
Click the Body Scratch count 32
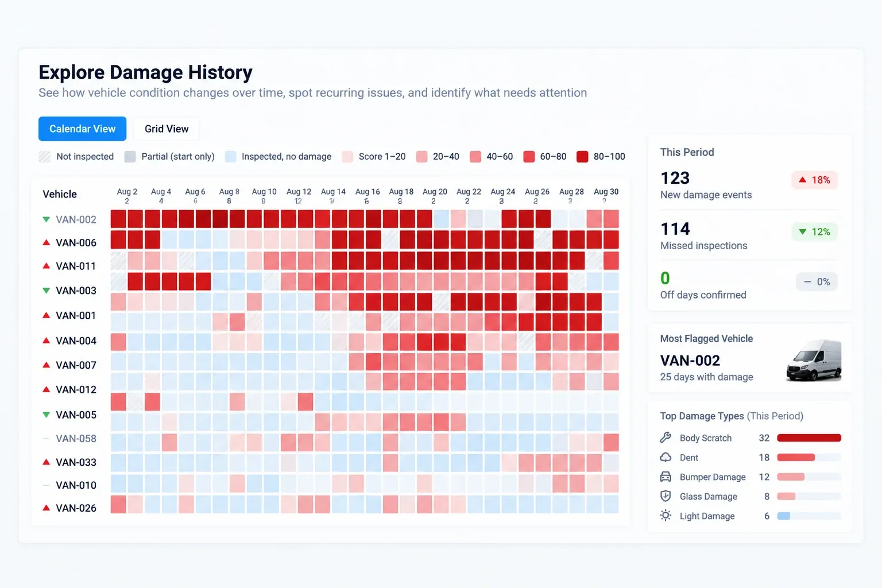[x=764, y=438]
